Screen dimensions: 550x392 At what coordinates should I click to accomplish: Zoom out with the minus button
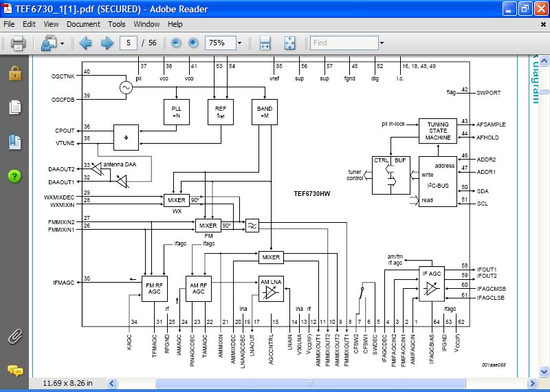click(176, 43)
